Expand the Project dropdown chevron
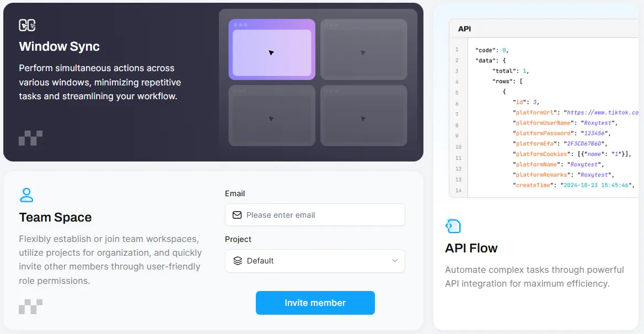 (x=395, y=261)
